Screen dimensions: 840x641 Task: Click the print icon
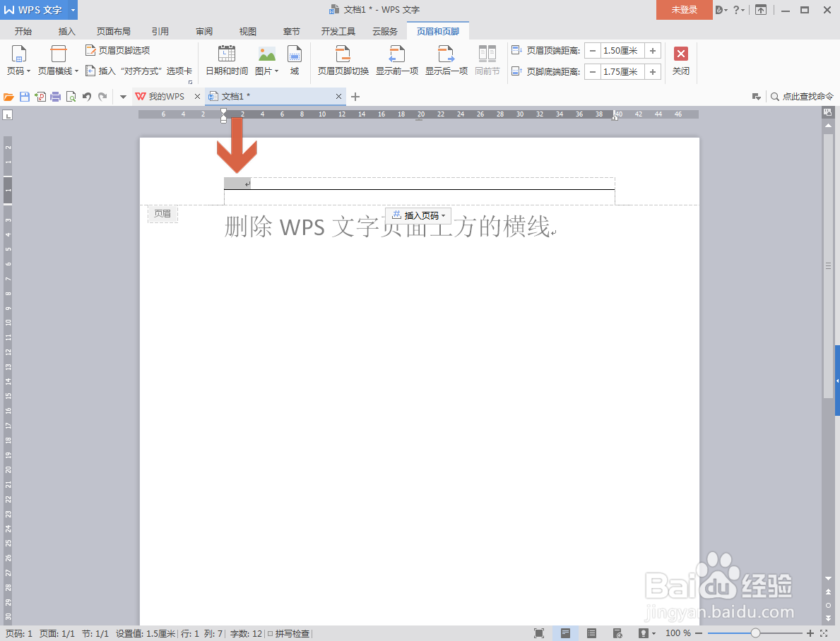pyautogui.click(x=55, y=97)
